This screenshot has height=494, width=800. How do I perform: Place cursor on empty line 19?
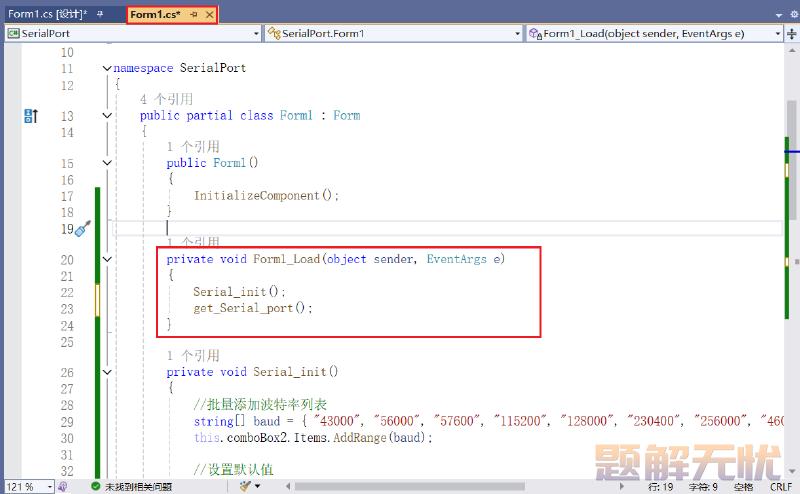click(447, 228)
